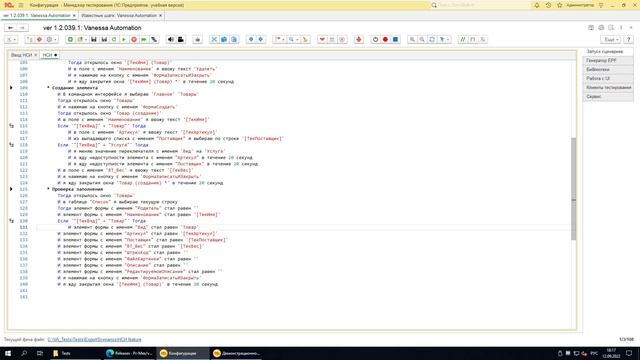Click the notifications bell icon
The width and height of the screenshot is (640, 360).
tap(537, 5)
